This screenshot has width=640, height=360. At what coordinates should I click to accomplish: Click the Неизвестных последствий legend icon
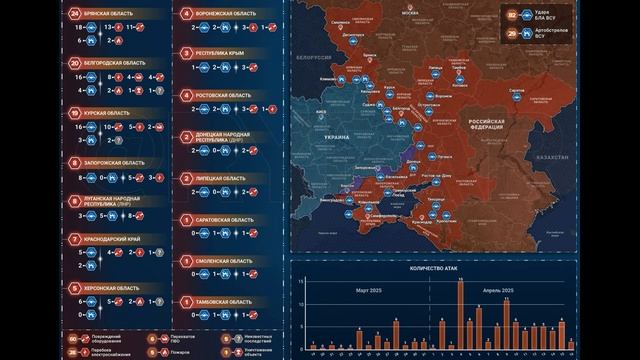point(238,339)
